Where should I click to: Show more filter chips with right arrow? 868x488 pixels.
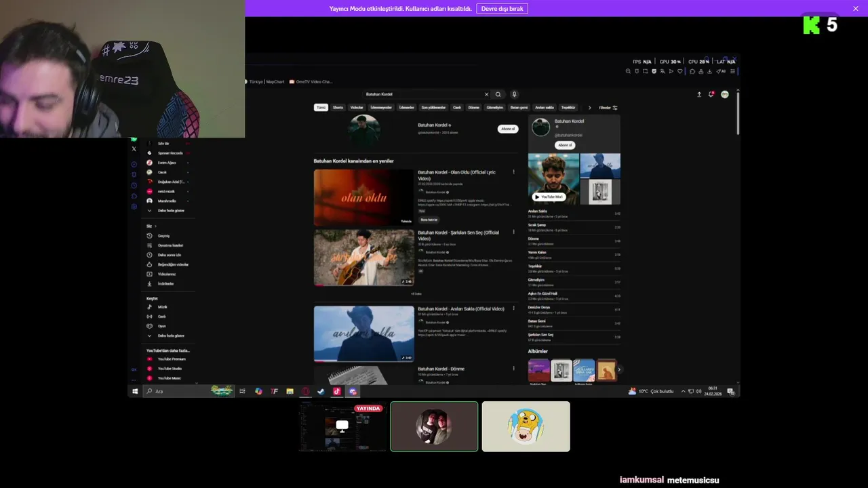[589, 108]
